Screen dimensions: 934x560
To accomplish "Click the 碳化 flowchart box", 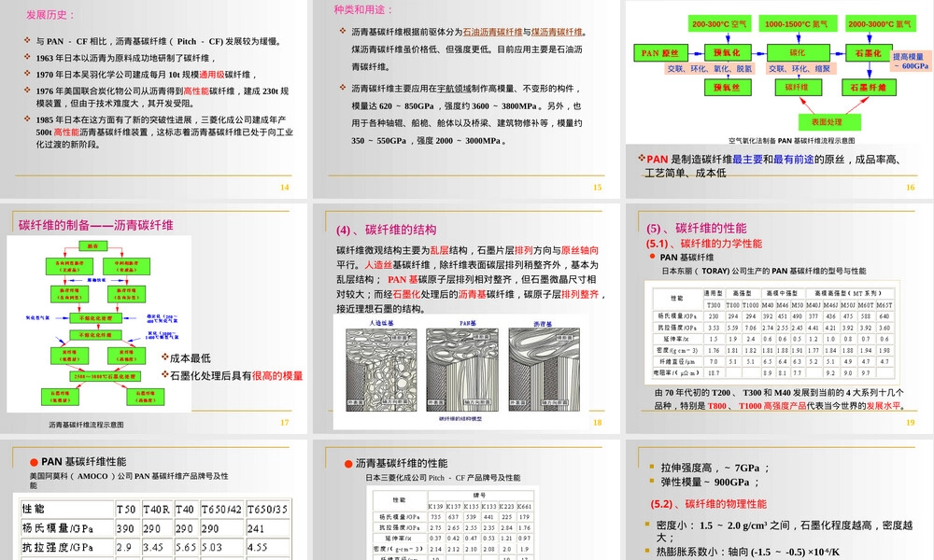I will [799, 53].
